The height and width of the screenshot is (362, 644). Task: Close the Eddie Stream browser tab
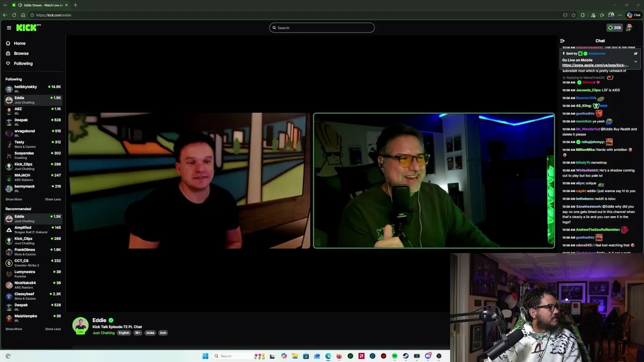click(66, 5)
